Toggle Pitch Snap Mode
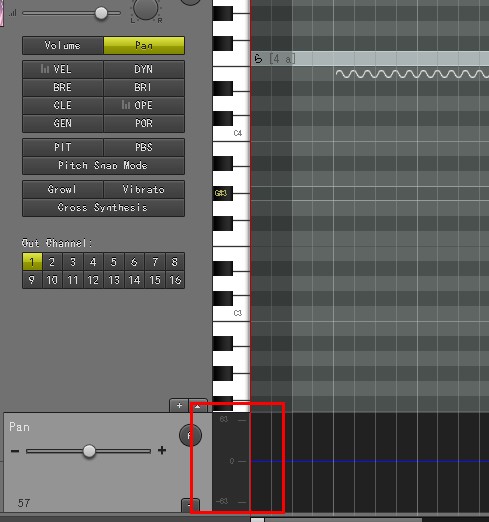489x522 pixels. coord(103,165)
